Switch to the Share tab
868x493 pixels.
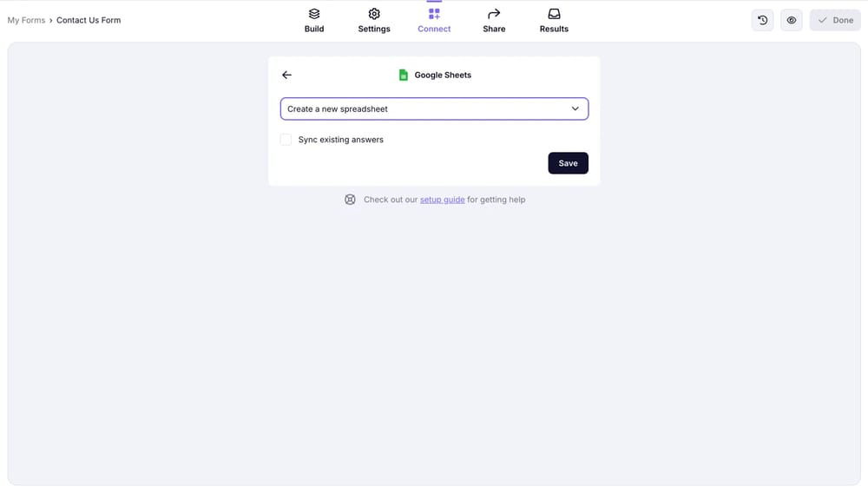pyautogui.click(x=494, y=20)
